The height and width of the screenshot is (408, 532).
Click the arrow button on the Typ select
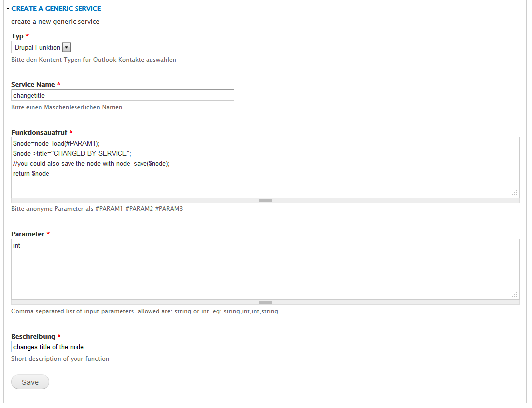[x=67, y=47]
